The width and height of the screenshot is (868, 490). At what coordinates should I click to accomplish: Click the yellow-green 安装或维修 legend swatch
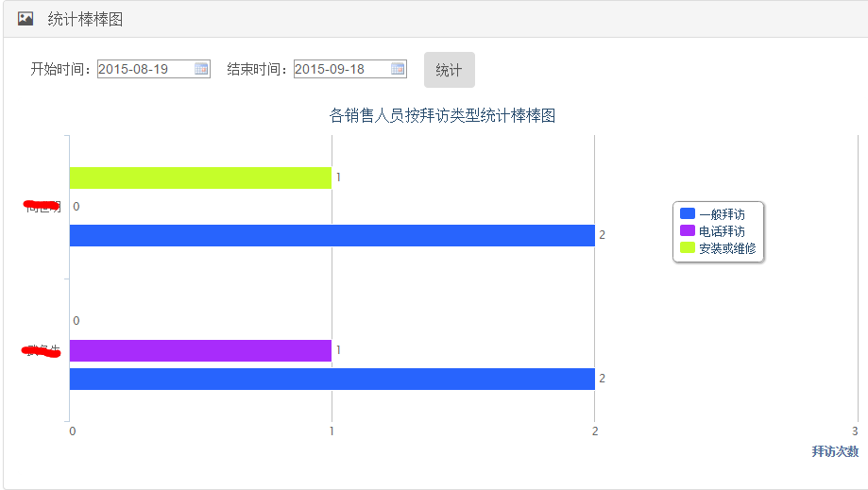(687, 247)
